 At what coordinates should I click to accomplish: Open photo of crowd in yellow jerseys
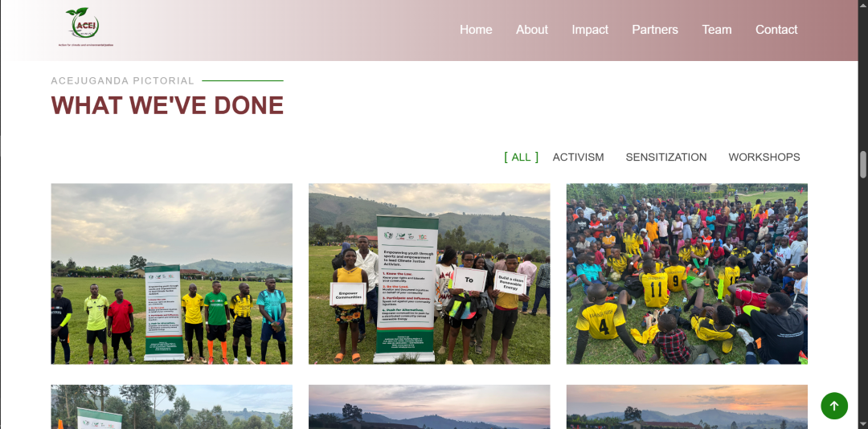[x=687, y=274]
